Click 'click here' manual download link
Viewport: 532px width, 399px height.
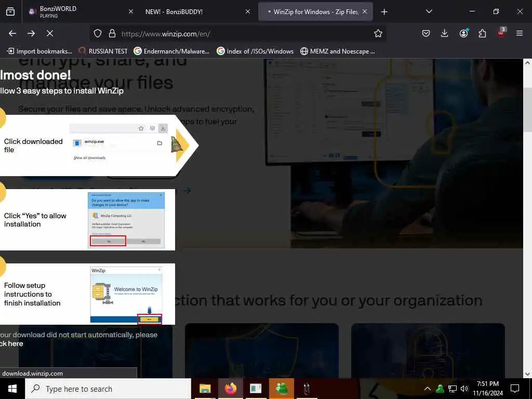coord(11,343)
